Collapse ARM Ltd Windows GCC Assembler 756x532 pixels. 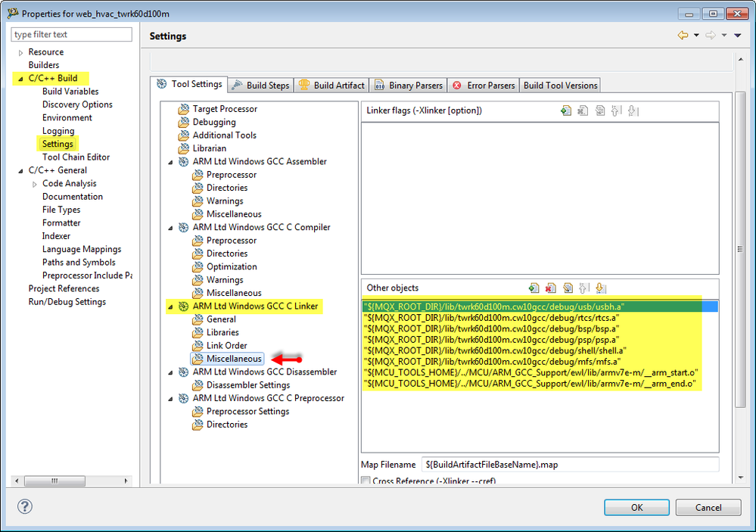[170, 162]
